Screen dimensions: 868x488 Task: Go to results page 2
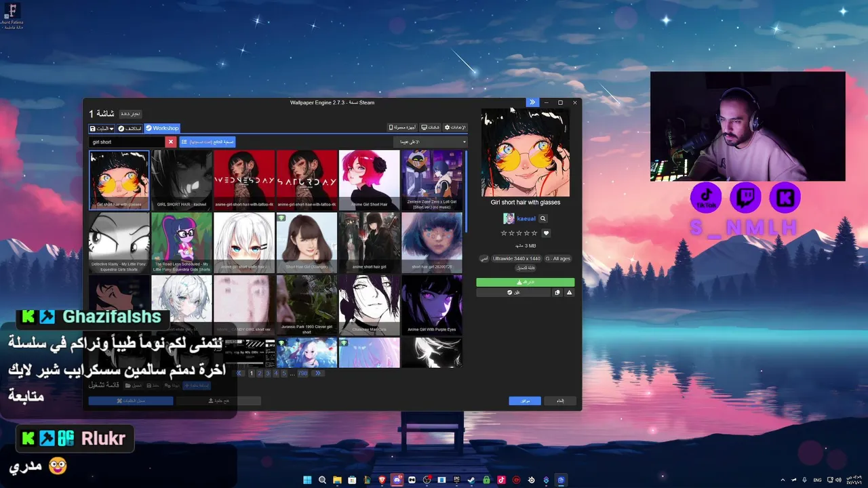click(x=260, y=373)
